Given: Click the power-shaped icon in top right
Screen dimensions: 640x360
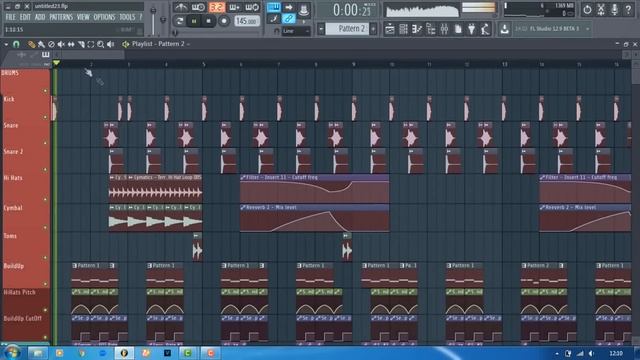Looking at the screenshot, I should click(x=587, y=9).
